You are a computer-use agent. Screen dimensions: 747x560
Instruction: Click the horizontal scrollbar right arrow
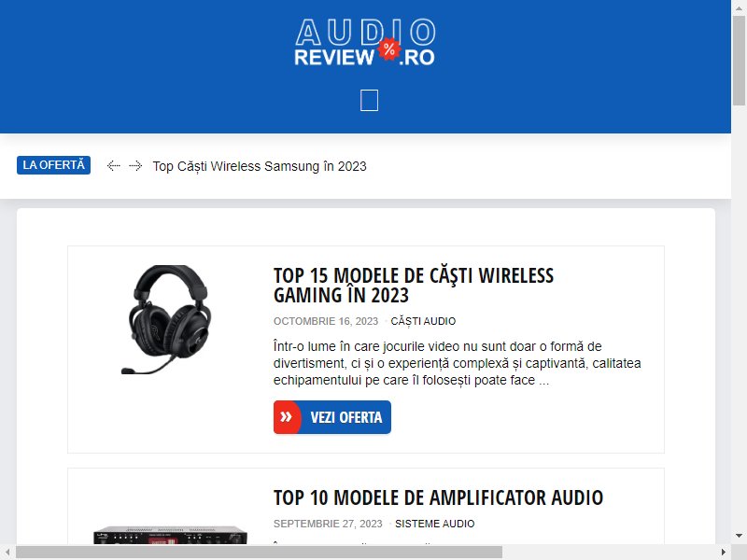coord(723,553)
